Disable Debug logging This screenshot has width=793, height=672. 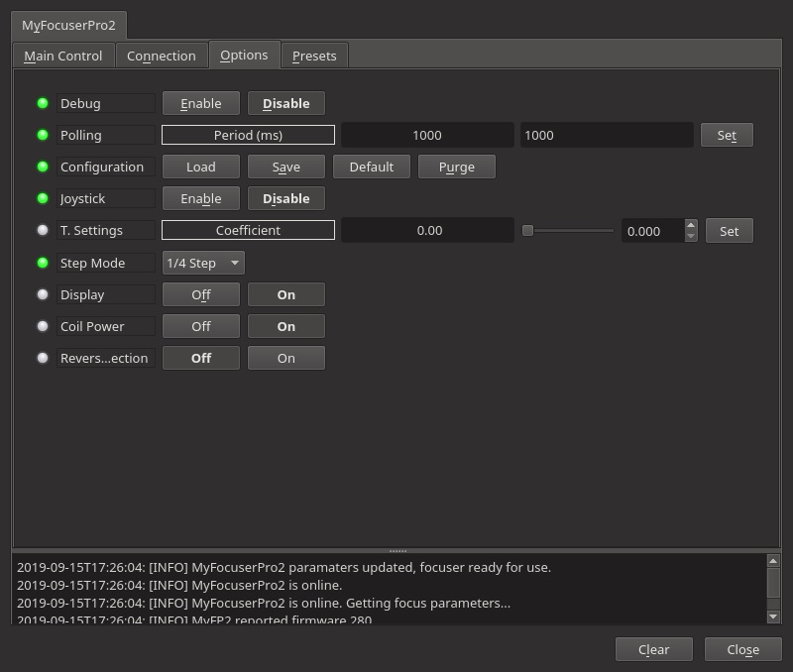286,104
